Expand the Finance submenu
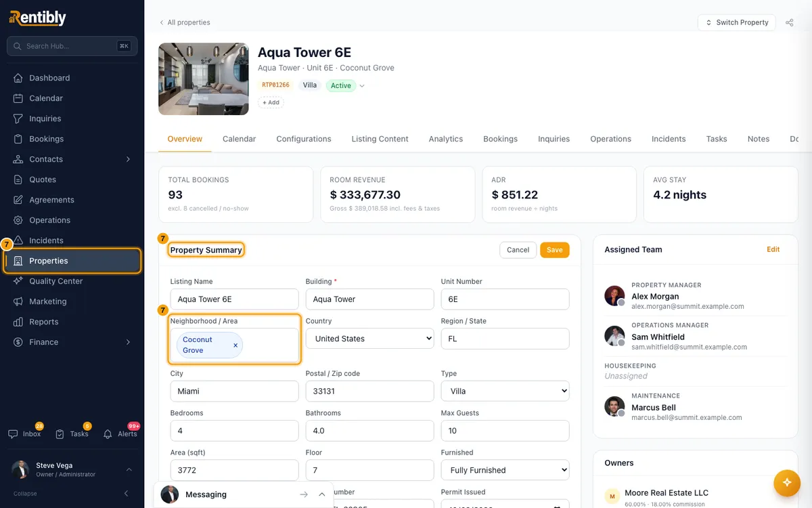This screenshot has height=508, width=812. click(x=128, y=342)
